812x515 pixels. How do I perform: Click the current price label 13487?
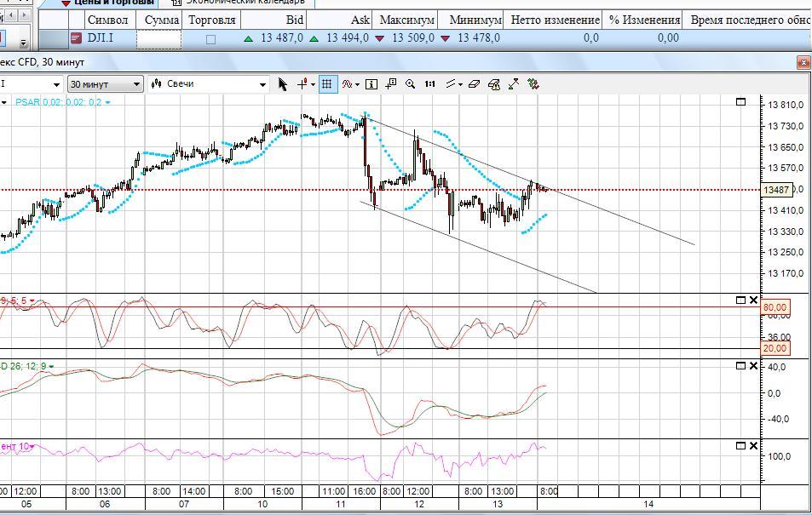point(777,190)
